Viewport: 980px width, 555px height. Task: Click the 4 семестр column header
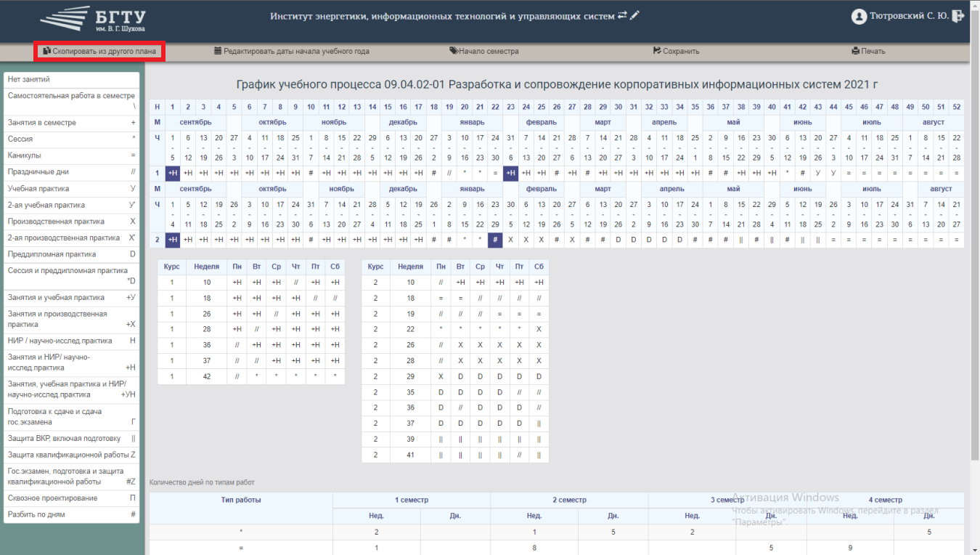[x=886, y=500]
